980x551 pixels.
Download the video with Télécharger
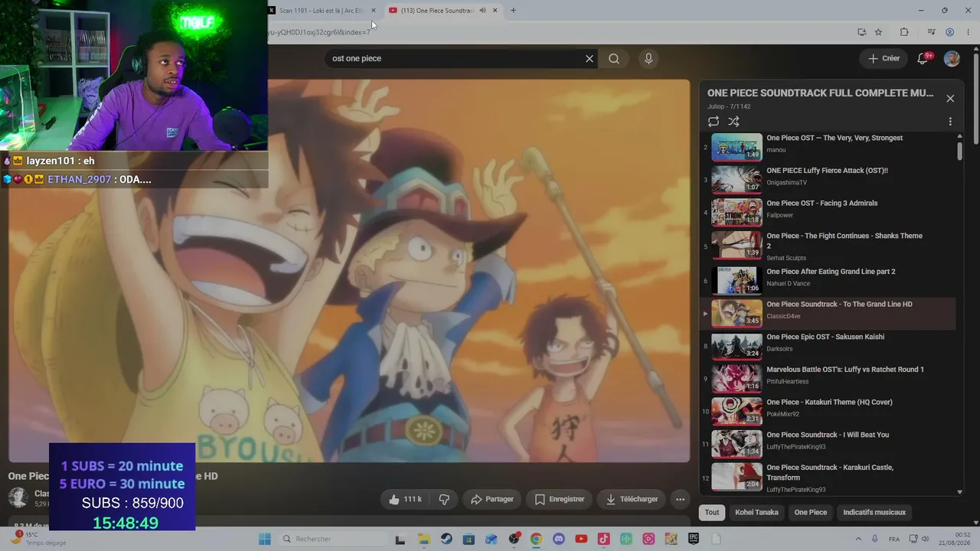632,499
